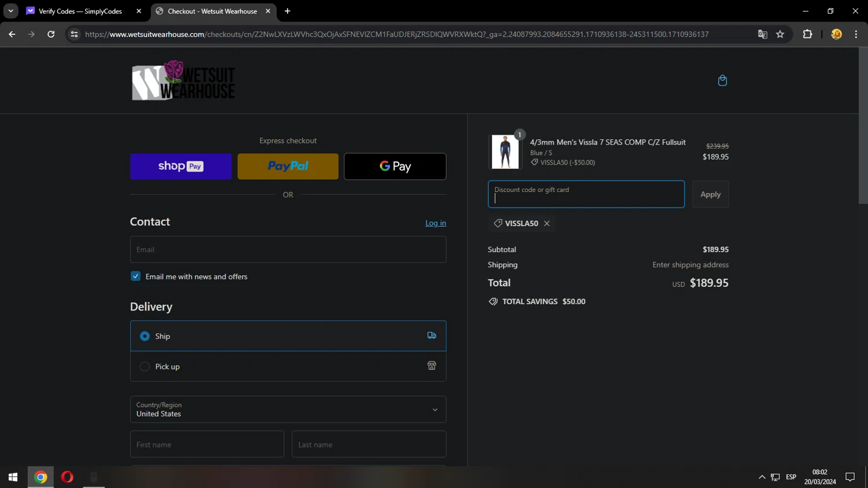Select the Ship delivery option
The image size is (868, 488).
coord(288,336)
